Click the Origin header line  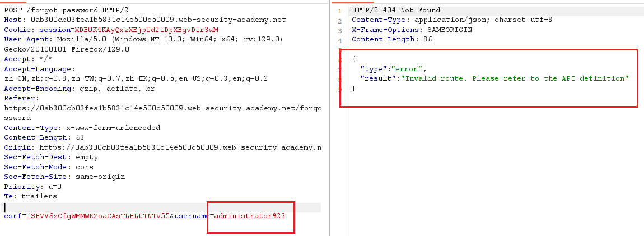click(162, 147)
